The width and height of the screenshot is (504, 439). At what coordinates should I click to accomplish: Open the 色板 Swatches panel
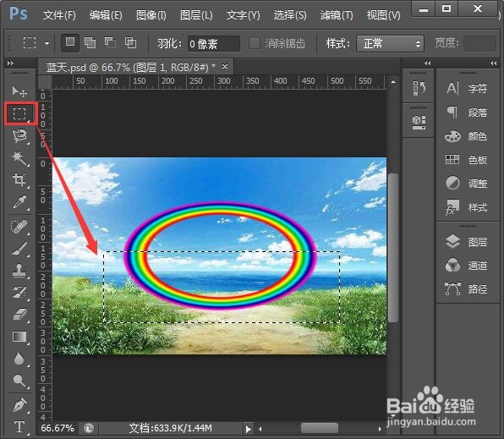click(x=467, y=160)
